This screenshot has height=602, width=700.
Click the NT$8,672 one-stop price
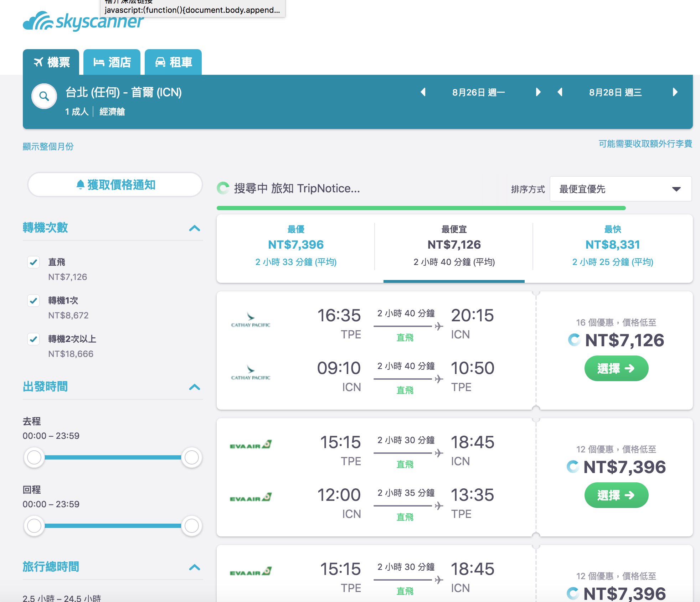[68, 315]
